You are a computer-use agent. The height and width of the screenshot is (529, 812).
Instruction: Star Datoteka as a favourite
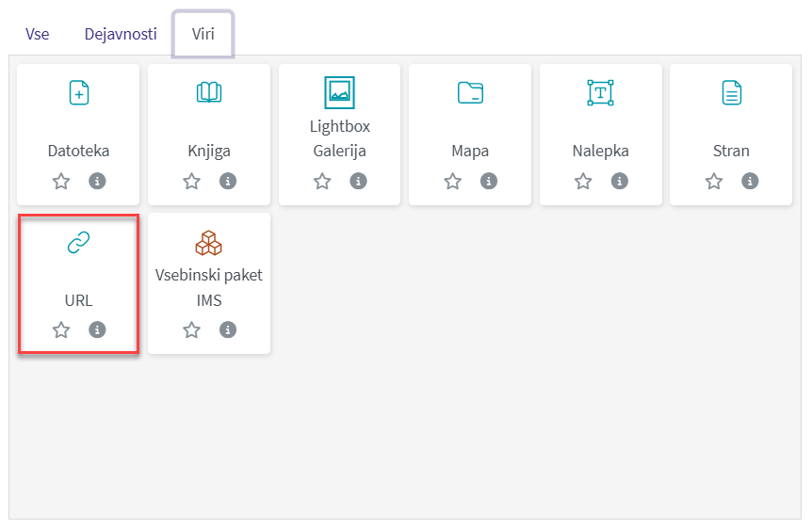(x=61, y=181)
